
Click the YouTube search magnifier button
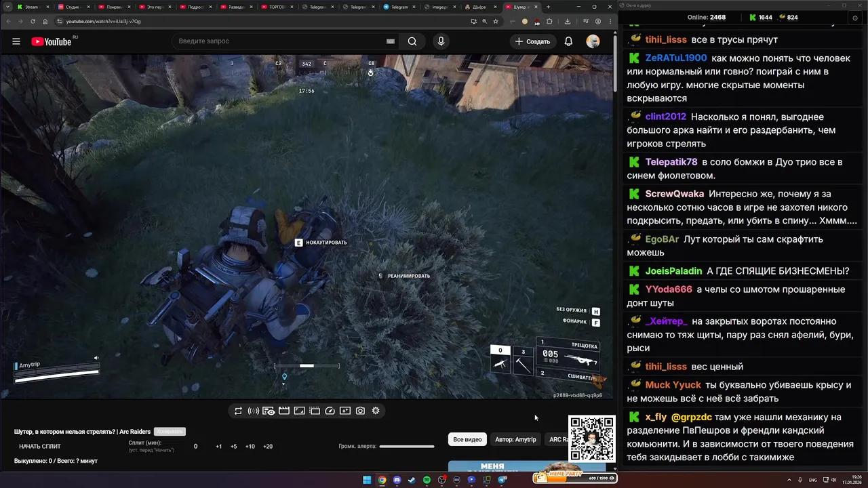[x=412, y=41]
